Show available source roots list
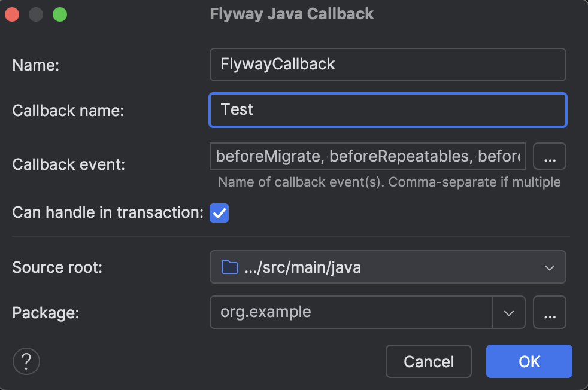 point(549,267)
